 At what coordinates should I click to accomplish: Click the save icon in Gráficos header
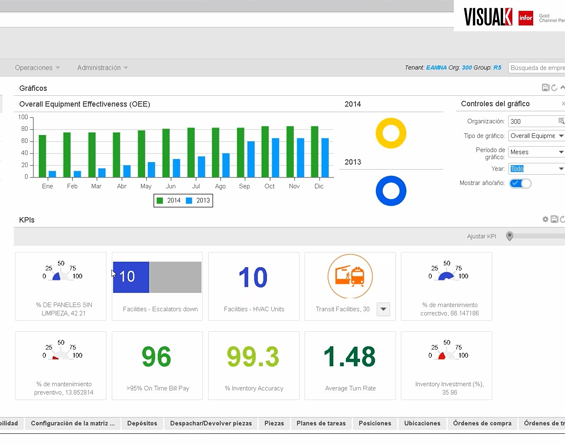point(545,88)
